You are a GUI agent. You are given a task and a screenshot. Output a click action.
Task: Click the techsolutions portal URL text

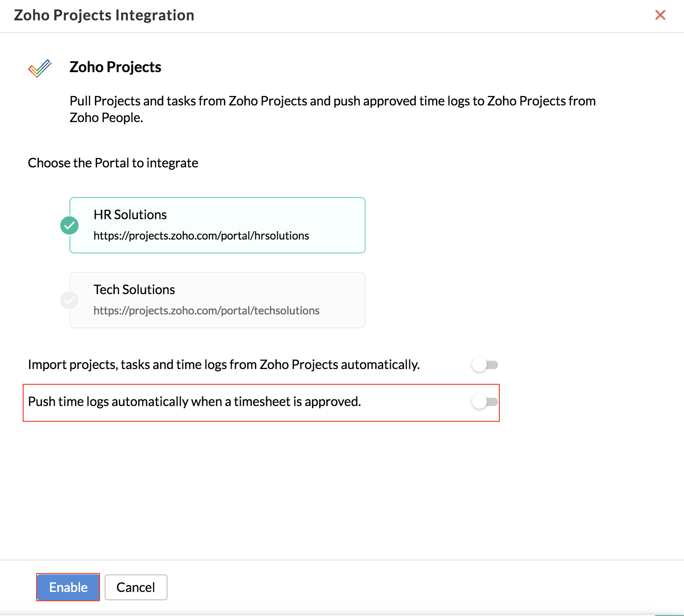(x=206, y=311)
